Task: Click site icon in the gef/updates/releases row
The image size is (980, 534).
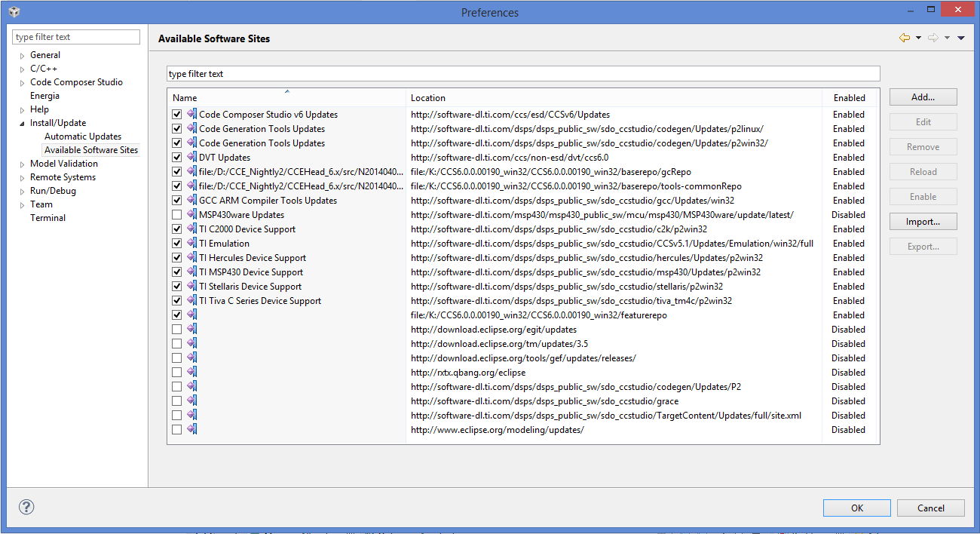Action: (x=191, y=358)
